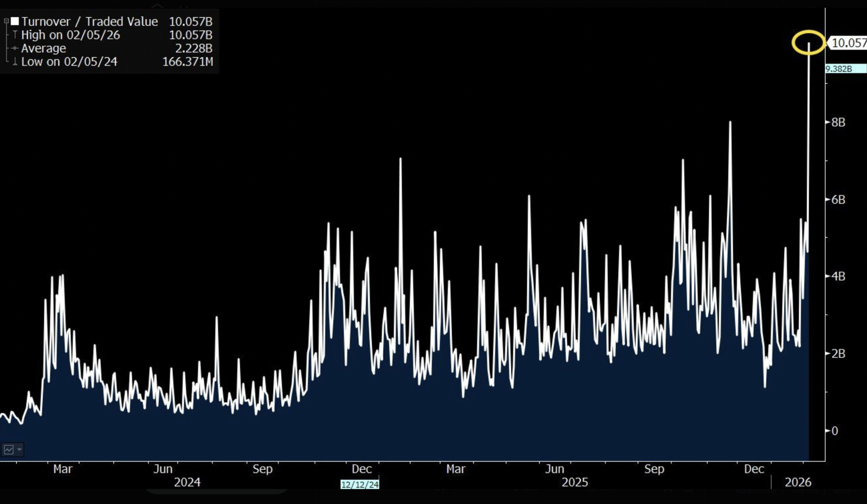Click the 8B tick on the y-axis

838,122
